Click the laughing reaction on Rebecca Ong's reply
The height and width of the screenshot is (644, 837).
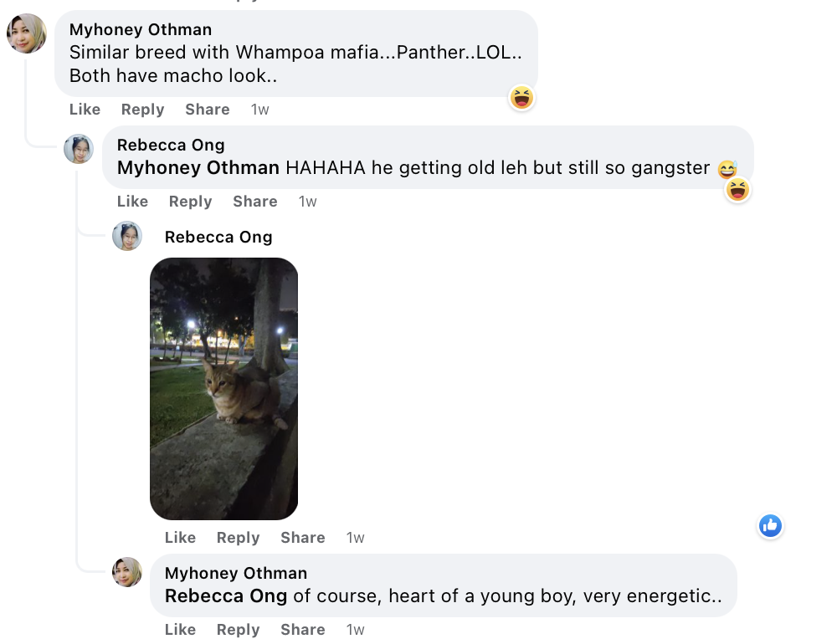[737, 190]
